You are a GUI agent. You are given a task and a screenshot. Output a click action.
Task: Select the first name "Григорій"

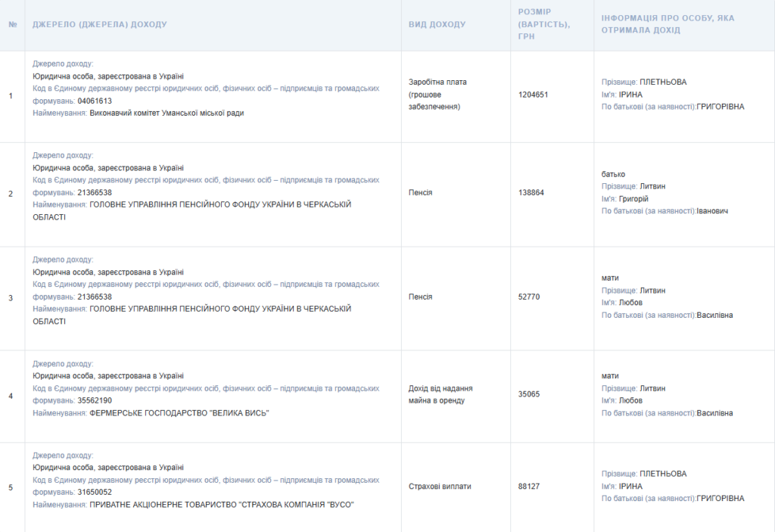tap(633, 199)
